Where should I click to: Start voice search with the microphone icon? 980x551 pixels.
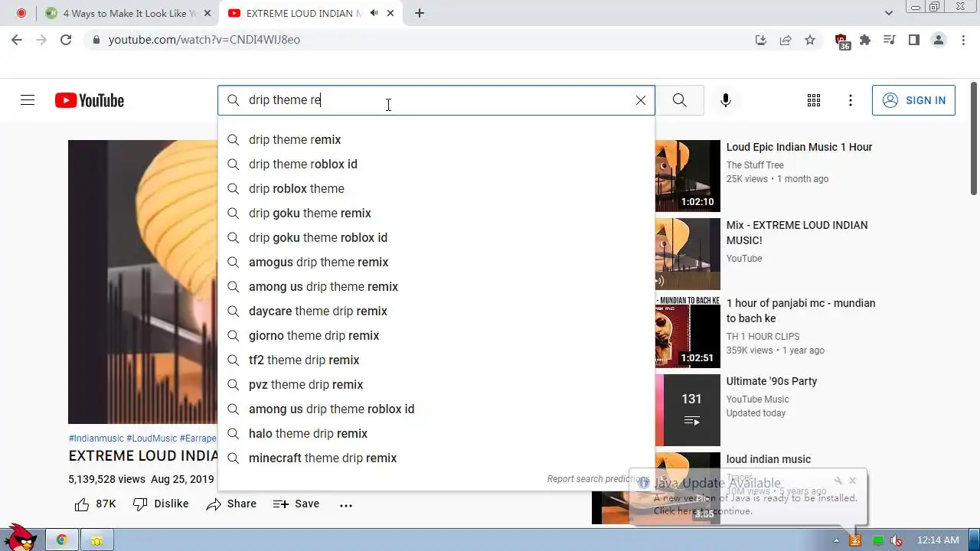click(726, 100)
